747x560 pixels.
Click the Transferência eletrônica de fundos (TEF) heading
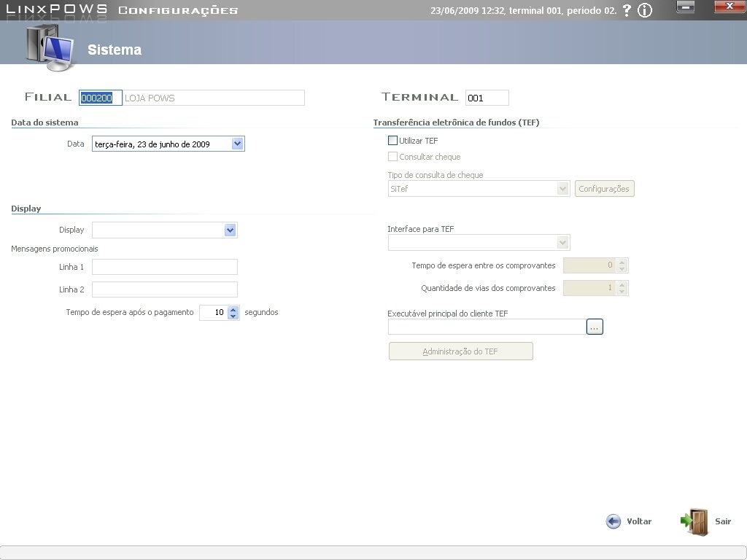click(x=456, y=122)
